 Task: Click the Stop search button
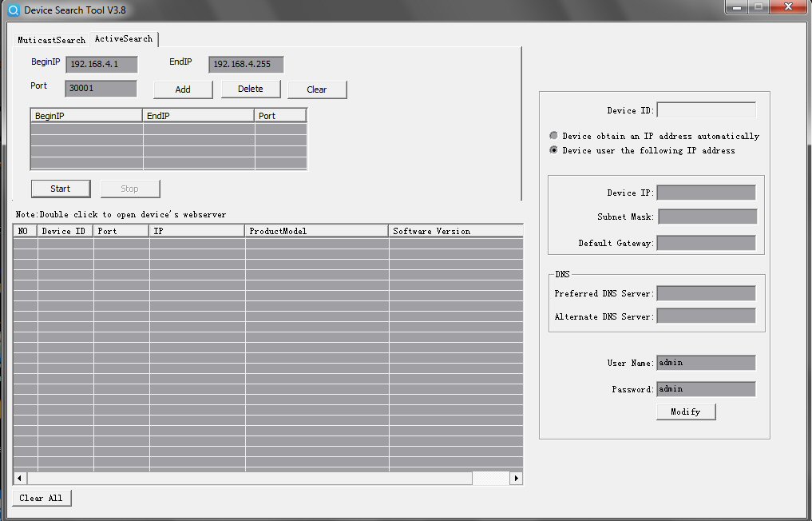pos(130,189)
